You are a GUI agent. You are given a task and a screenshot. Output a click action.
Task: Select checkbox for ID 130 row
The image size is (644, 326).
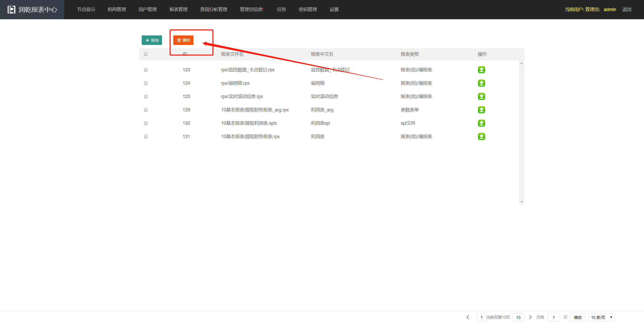[x=146, y=123]
